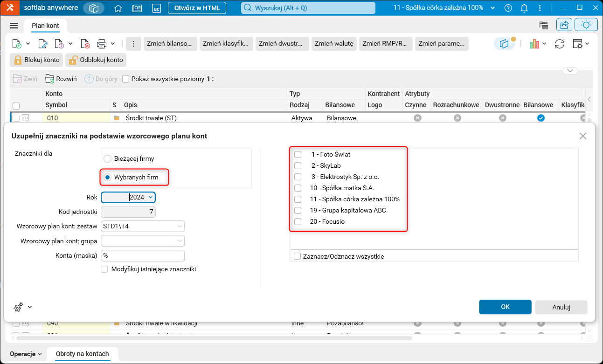Viewport: 603px width, 364px height.
Task: Toggle Zaznacz/Odznacz wszystkie checkbox
Action: click(298, 256)
